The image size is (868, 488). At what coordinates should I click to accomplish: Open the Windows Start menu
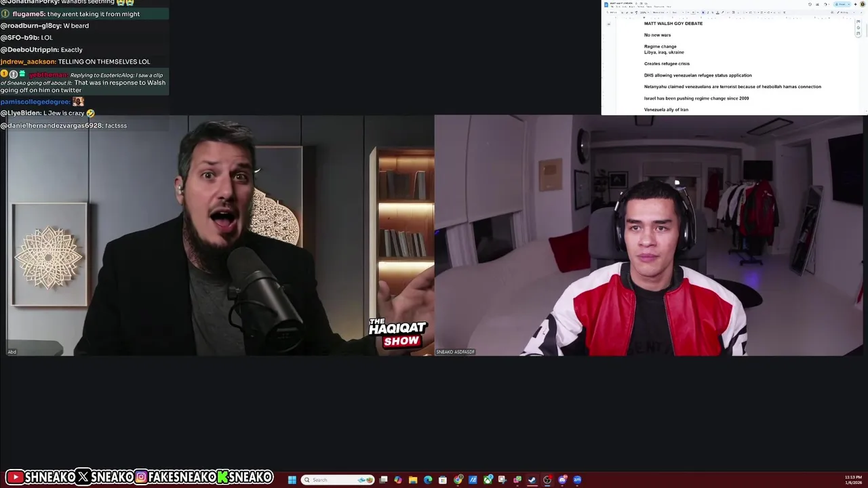292,480
